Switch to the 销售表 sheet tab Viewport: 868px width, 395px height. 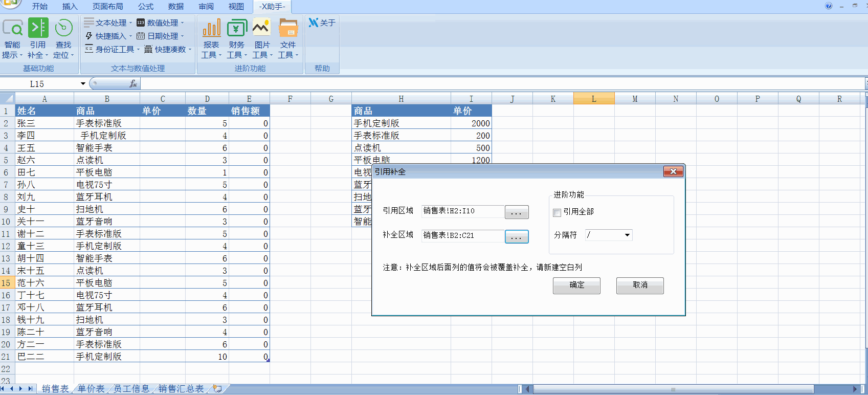(x=55, y=389)
